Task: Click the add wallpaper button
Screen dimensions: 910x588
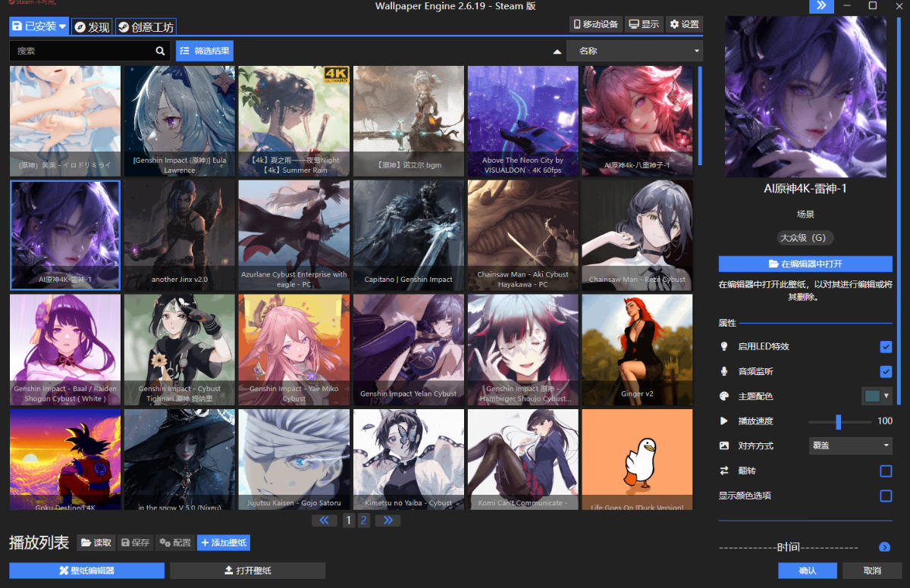Action: [x=223, y=543]
